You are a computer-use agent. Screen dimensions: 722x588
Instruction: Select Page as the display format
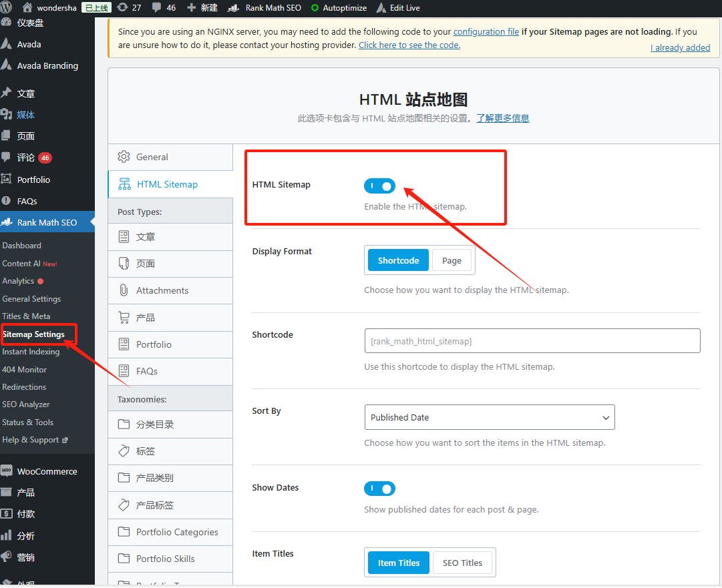pyautogui.click(x=452, y=261)
